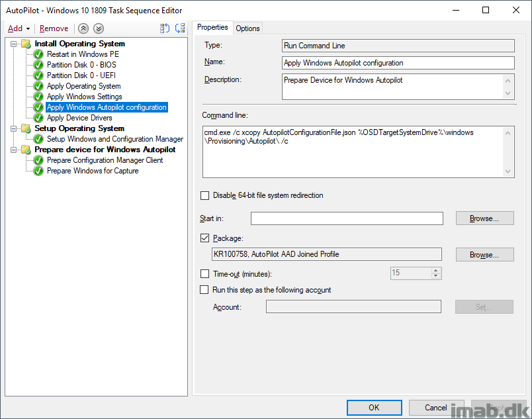Check Run this step as the following account
This screenshot has height=419, width=532.
tap(204, 290)
